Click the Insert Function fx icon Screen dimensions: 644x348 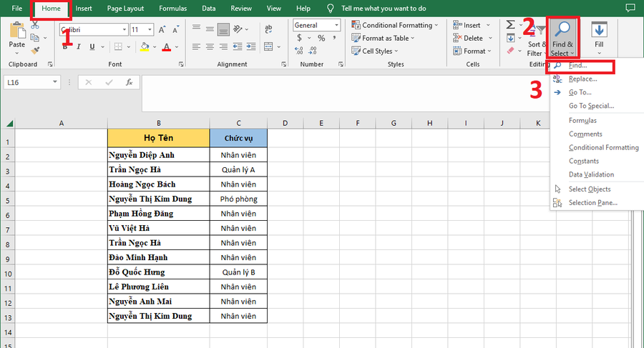click(x=129, y=82)
